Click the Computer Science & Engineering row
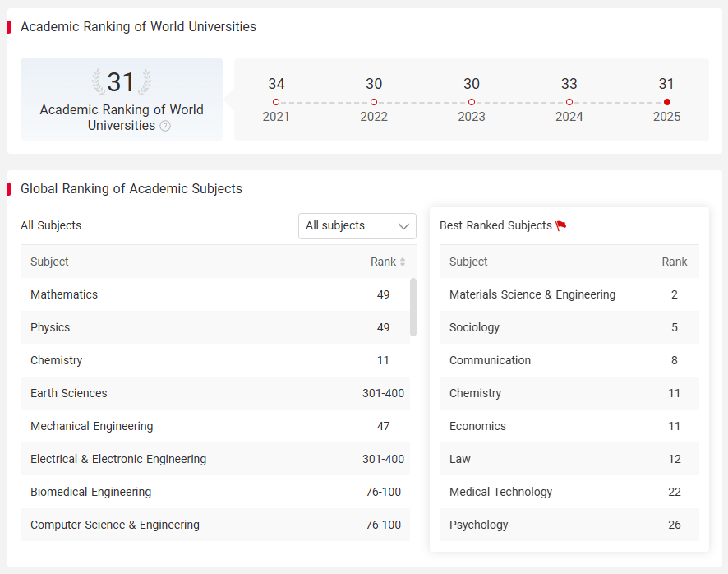The image size is (728, 574). point(215,525)
